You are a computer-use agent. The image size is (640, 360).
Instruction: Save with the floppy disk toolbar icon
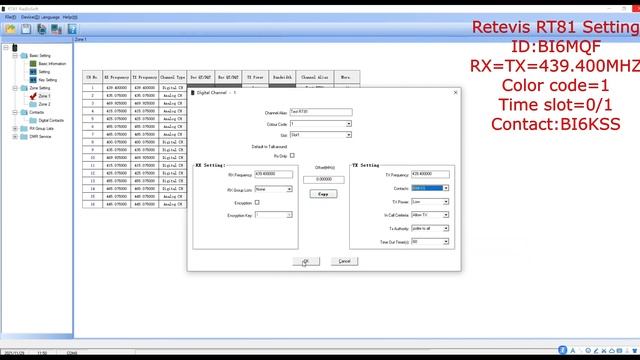26,29
